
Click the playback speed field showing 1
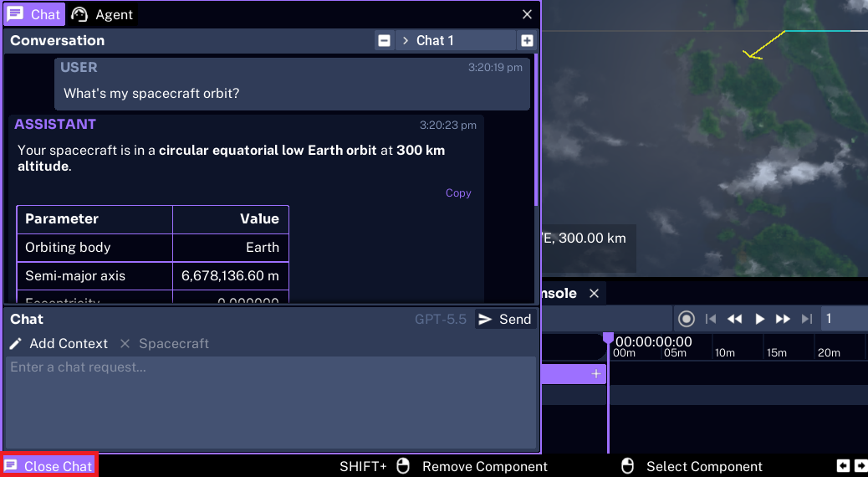pyautogui.click(x=845, y=319)
